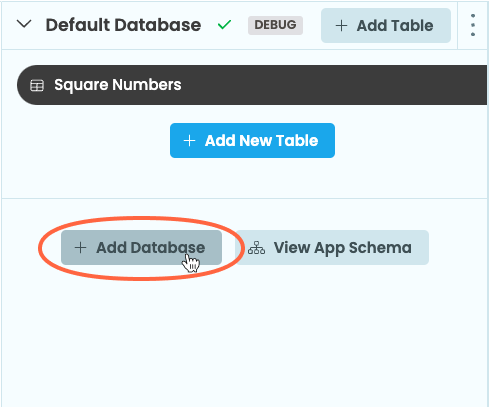Open View App Schema

[332, 248]
